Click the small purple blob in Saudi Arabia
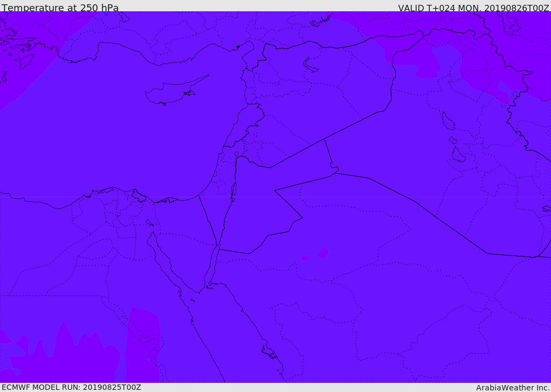The width and height of the screenshot is (551, 392). 323,253
